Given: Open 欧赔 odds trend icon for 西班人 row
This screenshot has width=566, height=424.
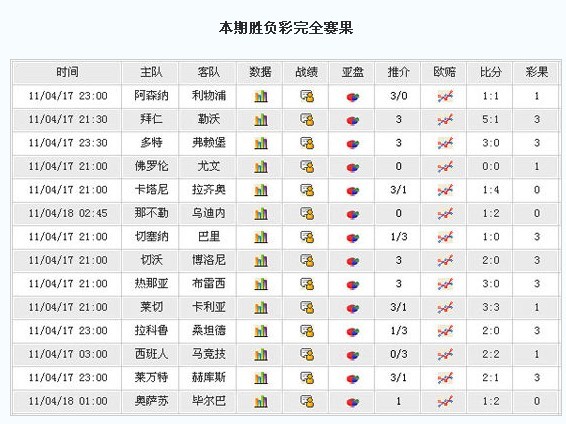Looking at the screenshot, I should coord(445,354).
